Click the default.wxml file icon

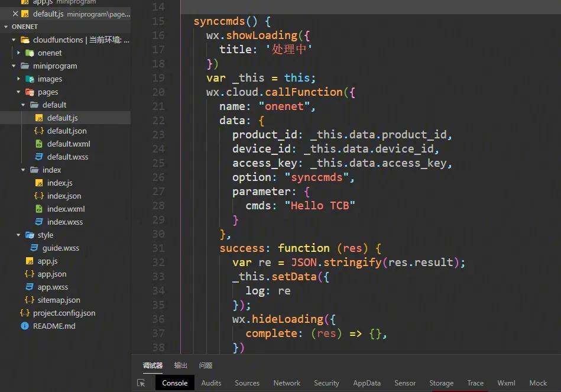click(39, 144)
